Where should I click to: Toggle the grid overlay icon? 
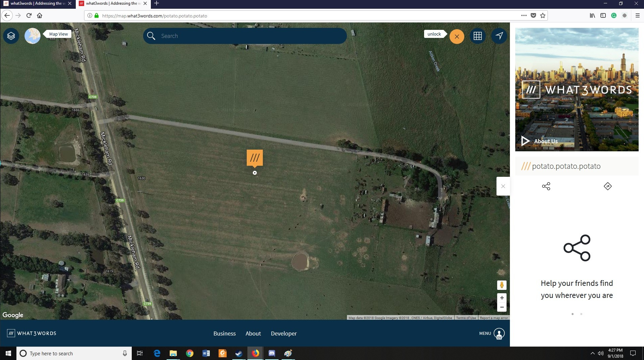pos(478,36)
